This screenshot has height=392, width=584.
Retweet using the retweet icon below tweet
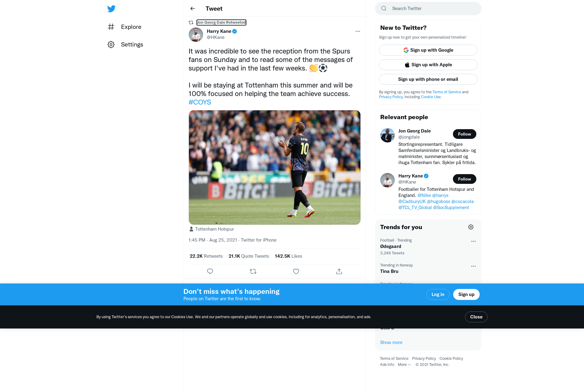pos(253,271)
